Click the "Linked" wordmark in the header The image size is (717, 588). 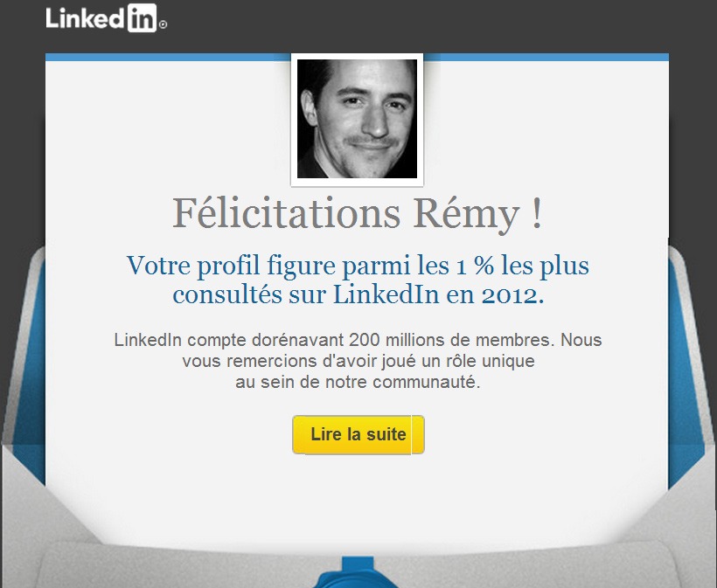85,18
